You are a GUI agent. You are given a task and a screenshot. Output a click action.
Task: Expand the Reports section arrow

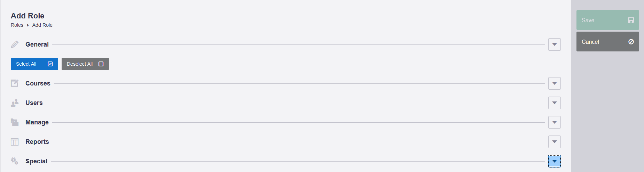coord(555,142)
